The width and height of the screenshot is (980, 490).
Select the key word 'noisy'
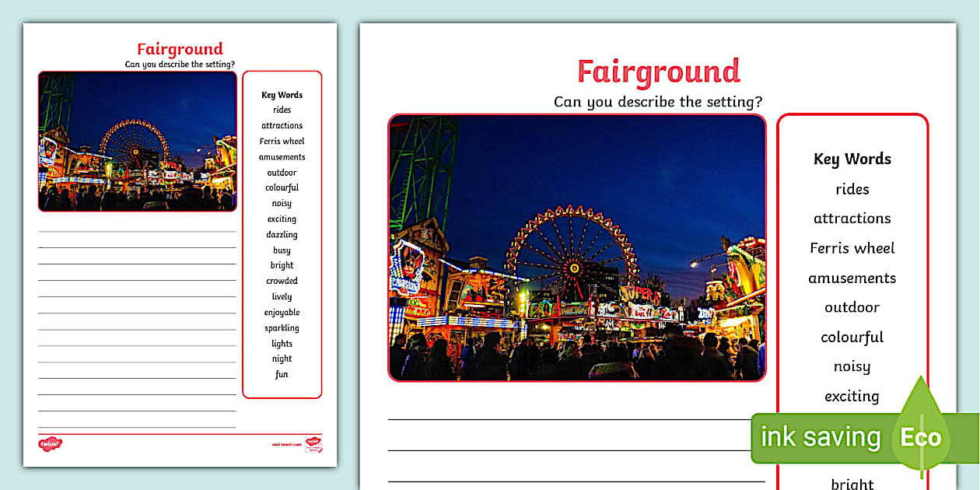852,366
